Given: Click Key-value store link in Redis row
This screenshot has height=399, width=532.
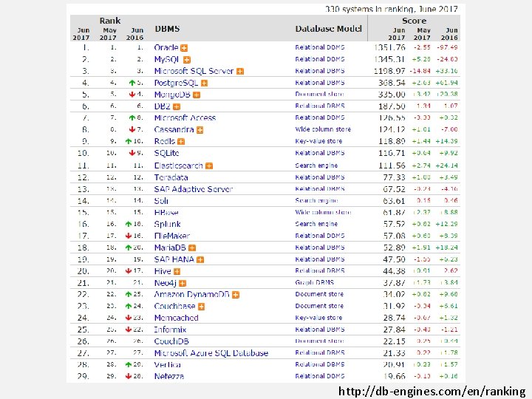Looking at the screenshot, I should [318, 141].
